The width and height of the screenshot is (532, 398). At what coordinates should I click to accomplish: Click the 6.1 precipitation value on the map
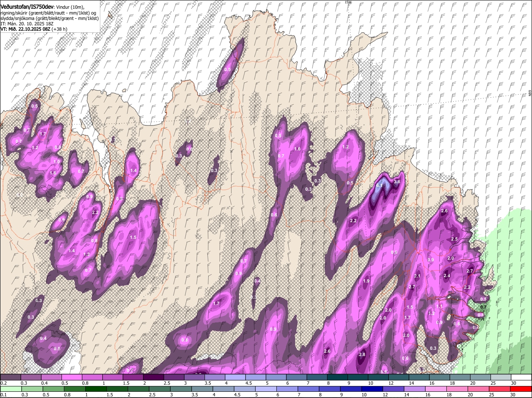click(379, 186)
